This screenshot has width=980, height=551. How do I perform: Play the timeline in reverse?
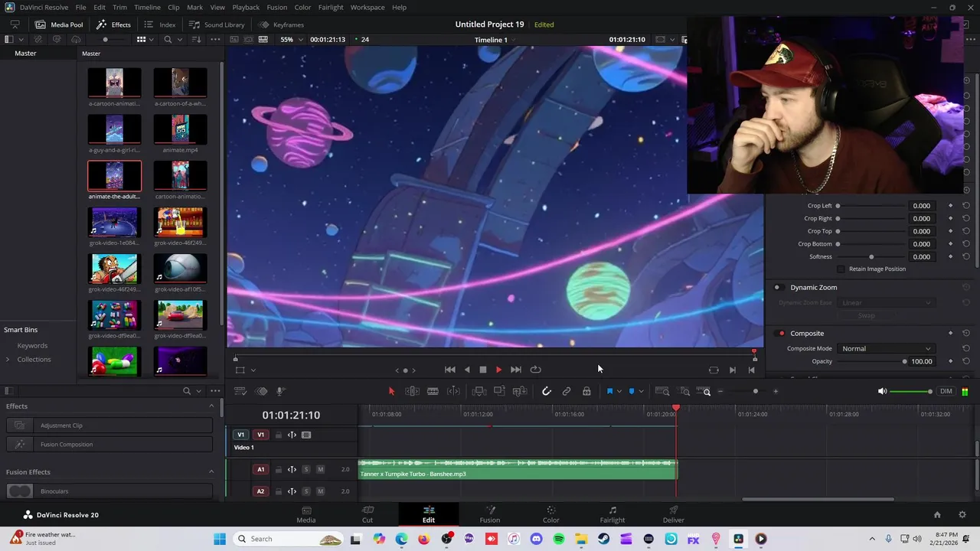pyautogui.click(x=467, y=370)
